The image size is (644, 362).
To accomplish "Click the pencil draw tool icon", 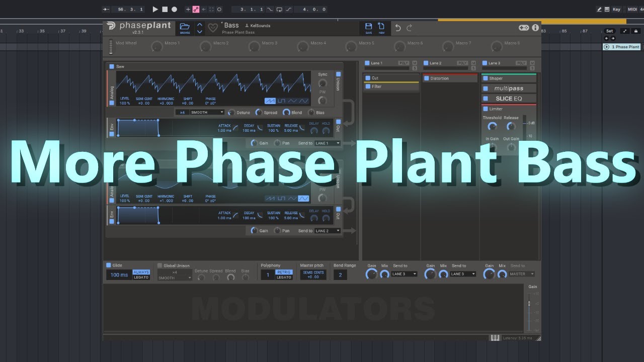I will tap(599, 9).
